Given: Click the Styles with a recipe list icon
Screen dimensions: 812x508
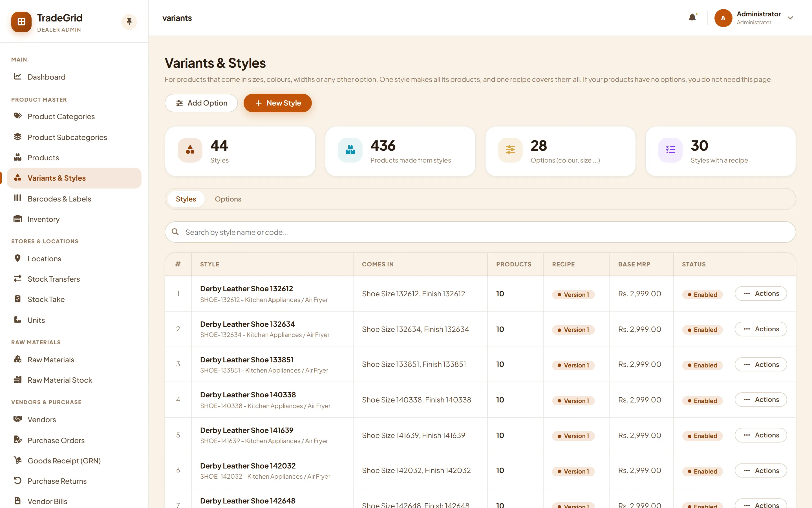Looking at the screenshot, I should tap(670, 150).
